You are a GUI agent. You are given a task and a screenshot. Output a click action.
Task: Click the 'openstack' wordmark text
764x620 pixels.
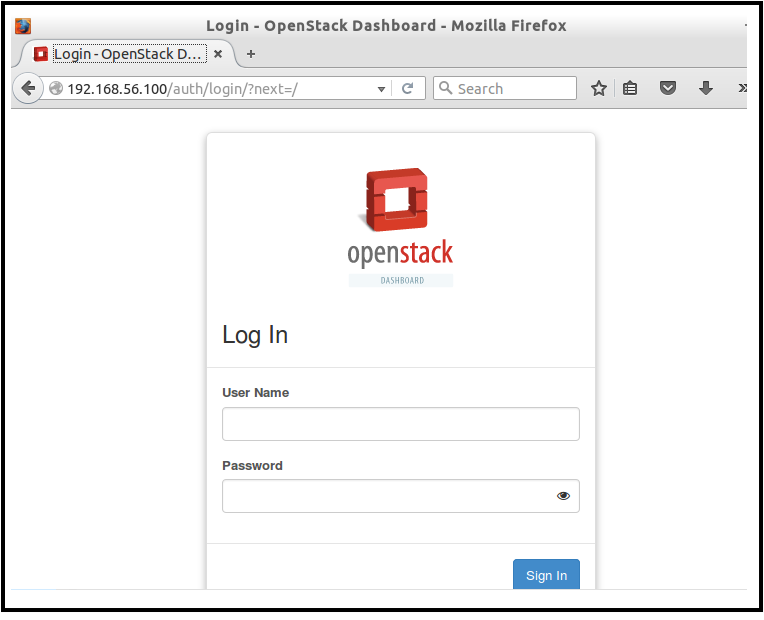pyautogui.click(x=400, y=253)
